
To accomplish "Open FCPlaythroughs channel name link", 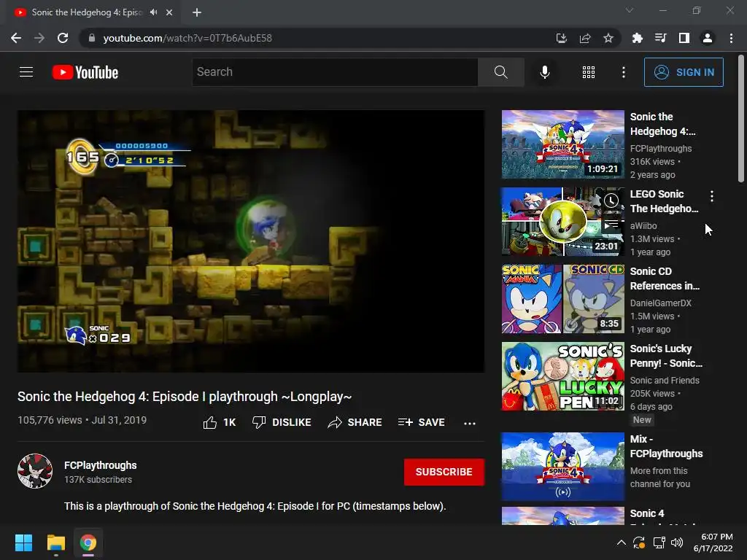I will [x=101, y=465].
